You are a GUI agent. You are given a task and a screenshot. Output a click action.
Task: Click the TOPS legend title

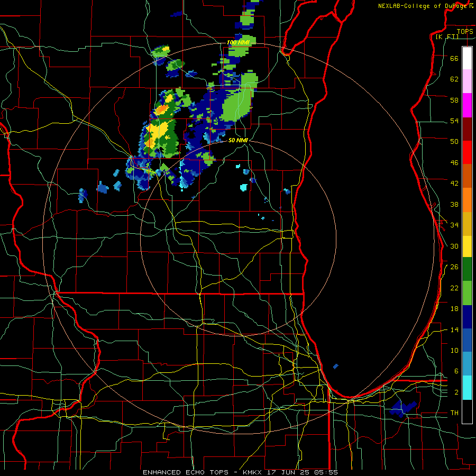click(x=465, y=31)
